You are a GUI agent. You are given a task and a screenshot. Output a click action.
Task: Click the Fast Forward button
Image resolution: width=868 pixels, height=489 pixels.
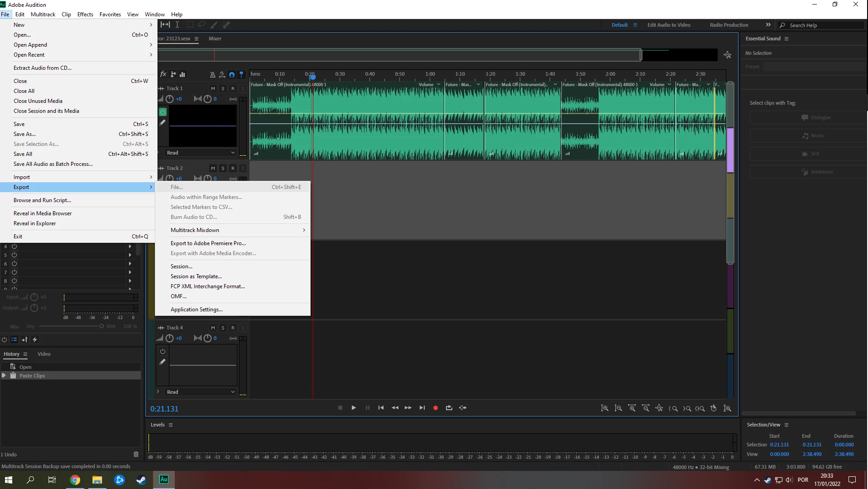408,408
